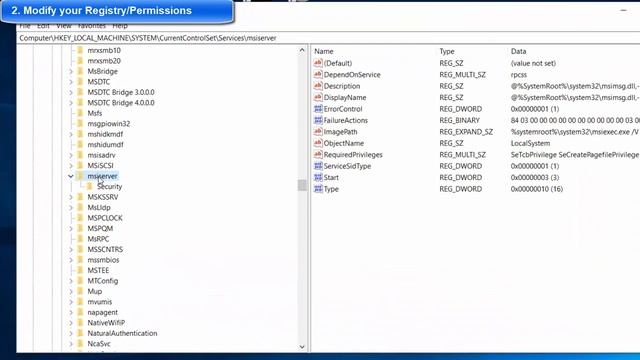Click the mrxsmb10 folder icon
Screen dimensions: 640x360
[80, 50]
